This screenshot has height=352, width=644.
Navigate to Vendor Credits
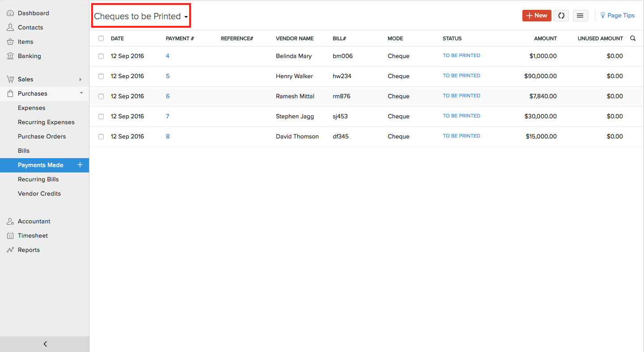click(39, 193)
